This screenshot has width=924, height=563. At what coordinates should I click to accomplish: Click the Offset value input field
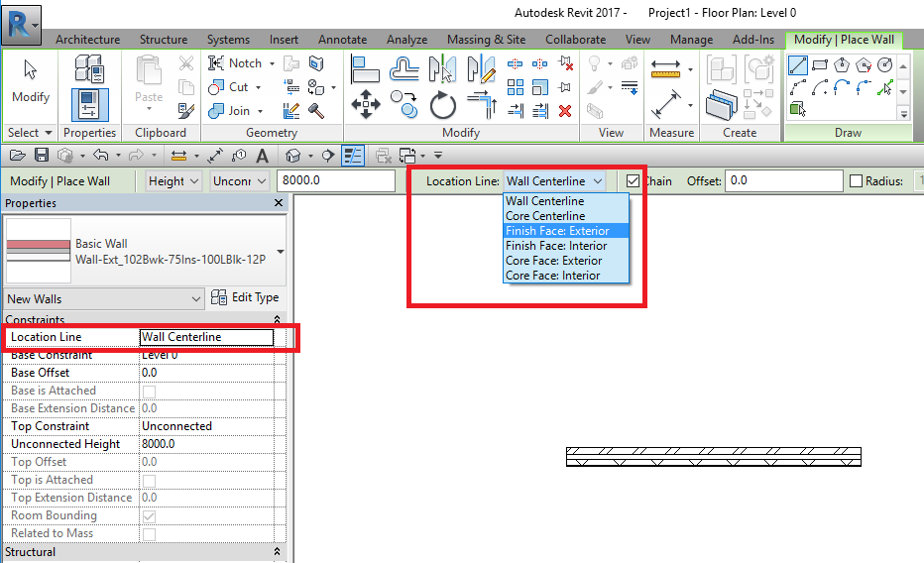[x=784, y=181]
